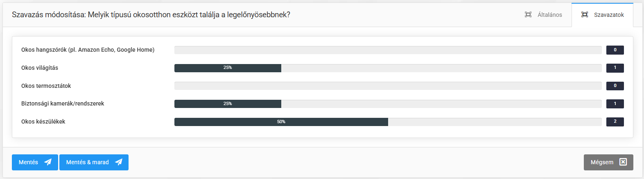Click the empty Okos hangszórók vote bar
Viewport: 644px width, 179px height.
pyautogui.click(x=388, y=50)
